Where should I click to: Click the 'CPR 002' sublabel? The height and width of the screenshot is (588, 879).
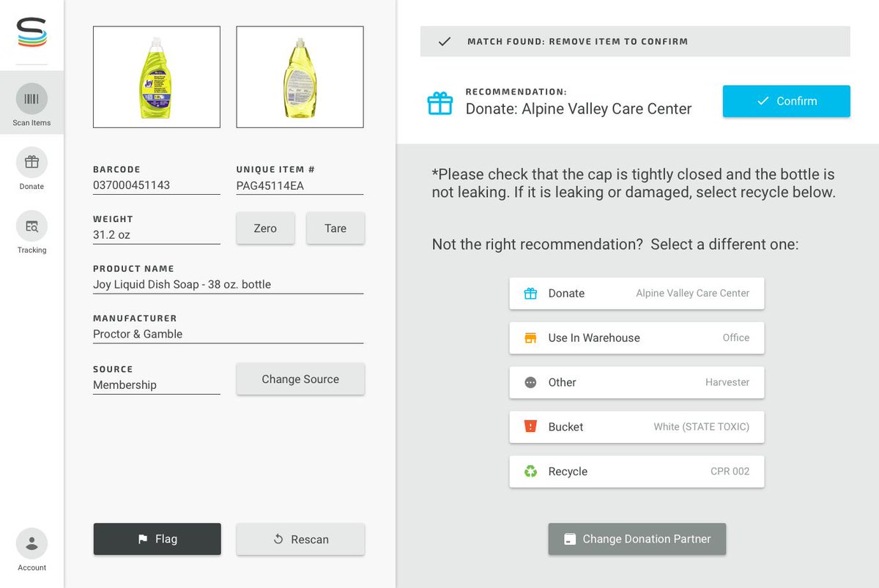tap(730, 472)
